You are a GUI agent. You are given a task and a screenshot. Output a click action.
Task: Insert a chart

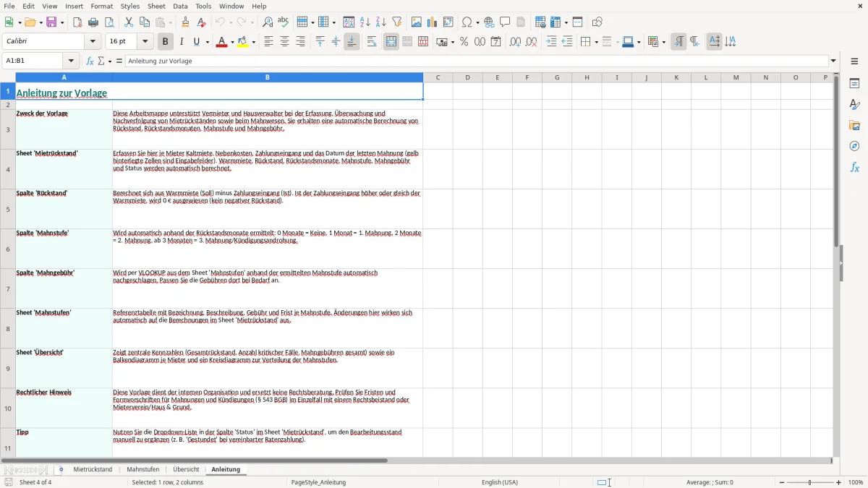coord(433,22)
